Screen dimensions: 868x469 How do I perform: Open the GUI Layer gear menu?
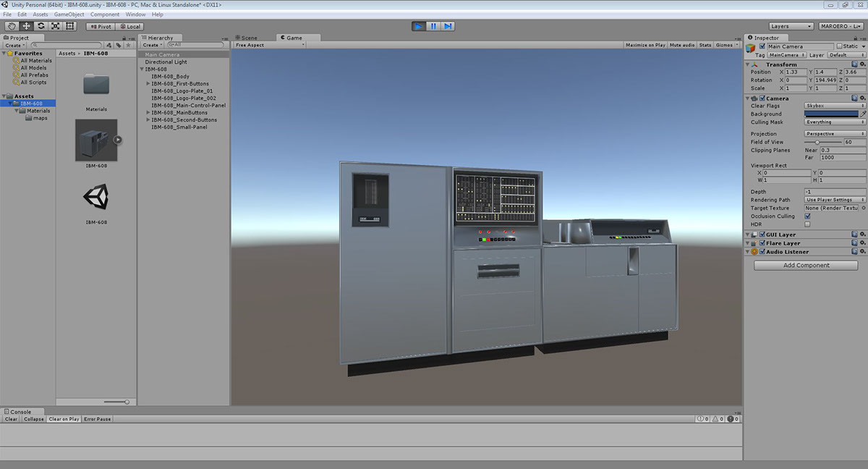pos(862,234)
